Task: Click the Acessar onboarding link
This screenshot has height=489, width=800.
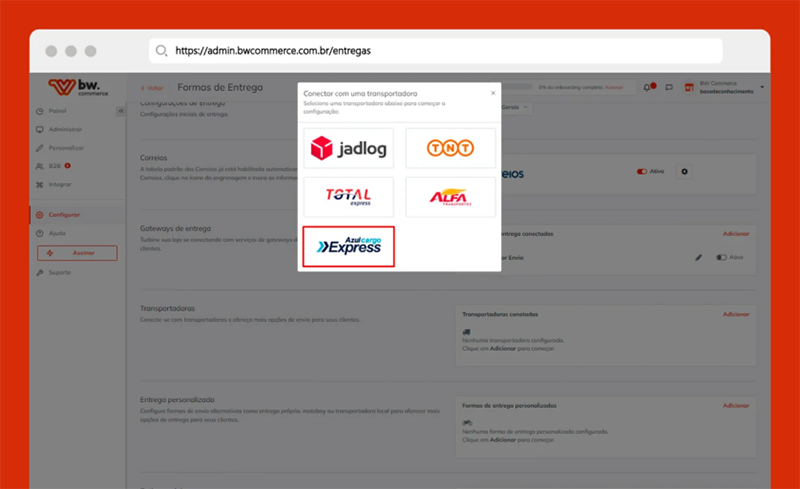Action: [614, 87]
